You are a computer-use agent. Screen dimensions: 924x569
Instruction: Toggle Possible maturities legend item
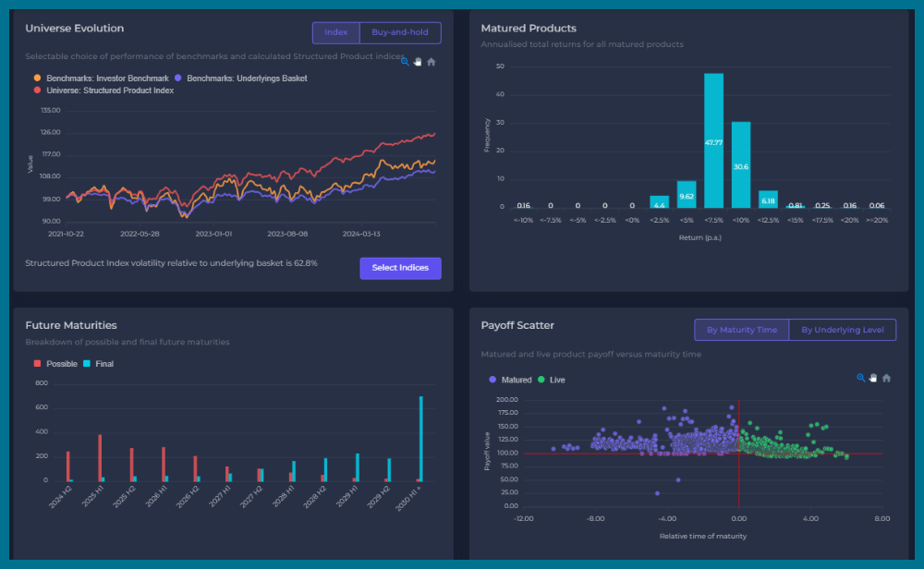(x=55, y=364)
